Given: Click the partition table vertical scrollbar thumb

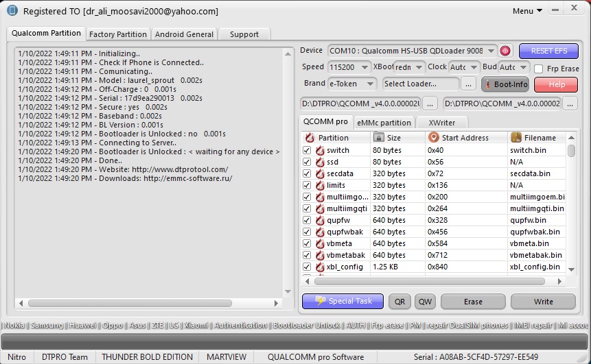Looking at the screenshot, I should point(571,151).
